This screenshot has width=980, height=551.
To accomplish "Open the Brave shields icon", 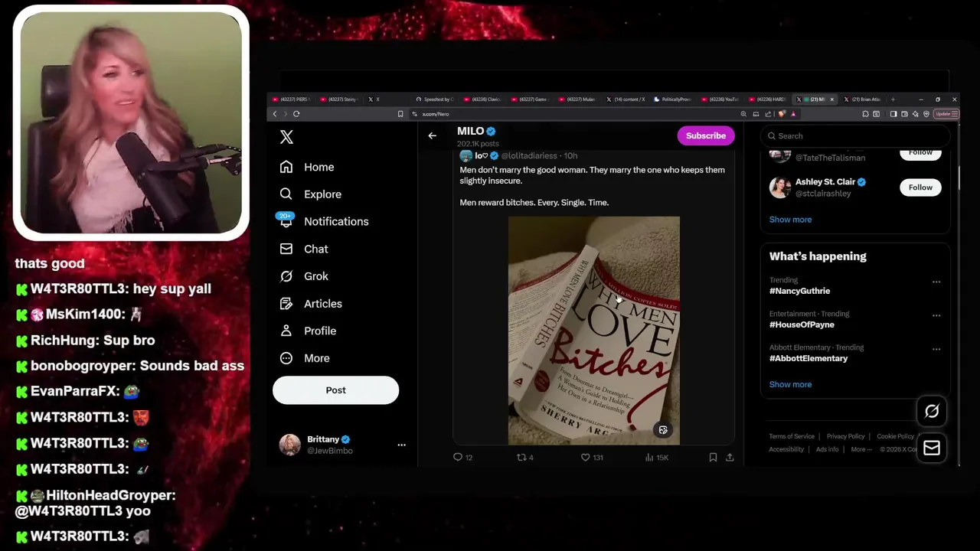I will click(x=781, y=114).
